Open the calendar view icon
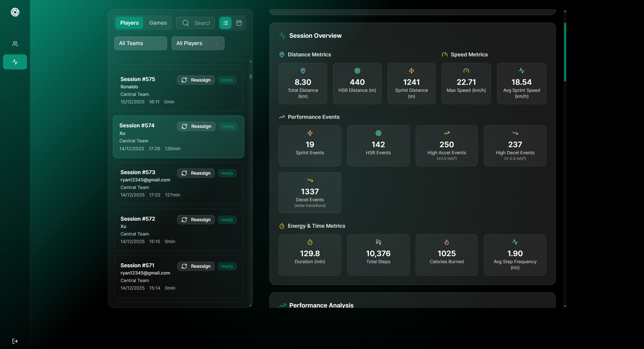This screenshot has height=349, width=644. click(239, 23)
